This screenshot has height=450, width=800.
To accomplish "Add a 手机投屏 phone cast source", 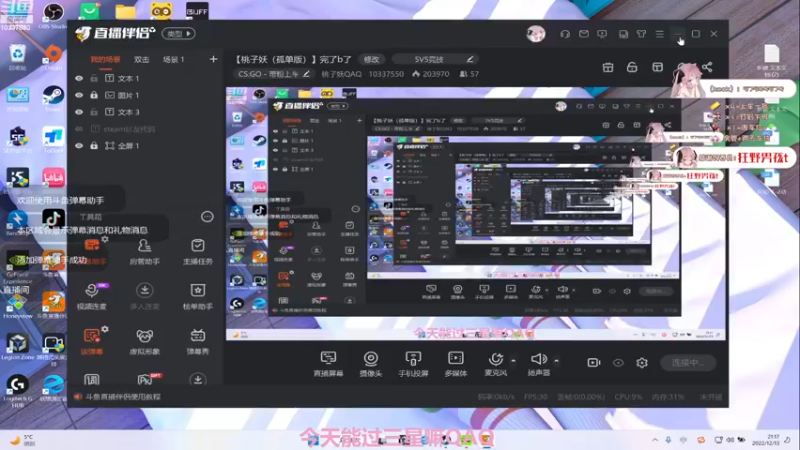I will (413, 364).
